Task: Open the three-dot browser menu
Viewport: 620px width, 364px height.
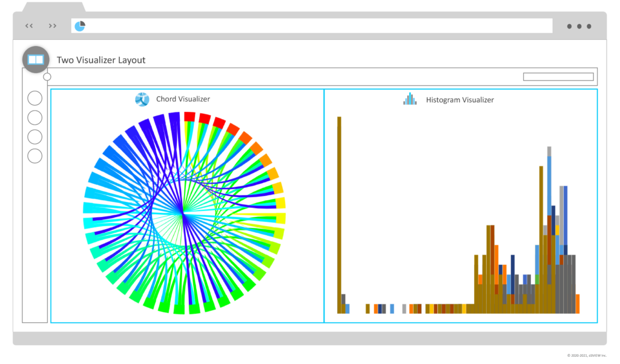Action: (579, 27)
